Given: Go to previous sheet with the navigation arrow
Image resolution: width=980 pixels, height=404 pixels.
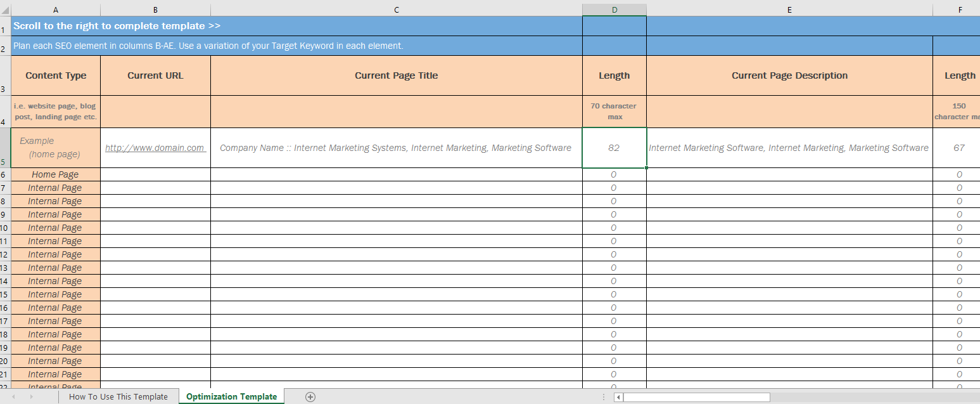Looking at the screenshot, I should click(13, 396).
